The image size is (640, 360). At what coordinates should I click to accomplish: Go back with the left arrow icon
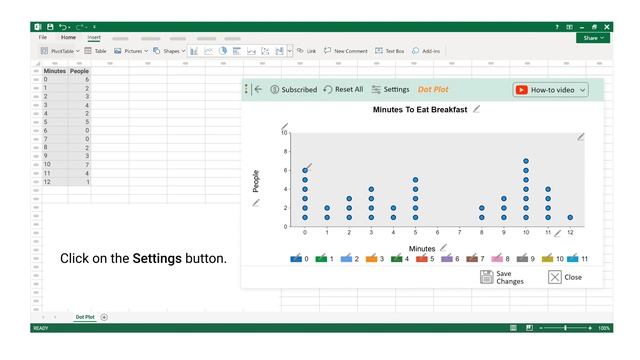[x=258, y=89]
